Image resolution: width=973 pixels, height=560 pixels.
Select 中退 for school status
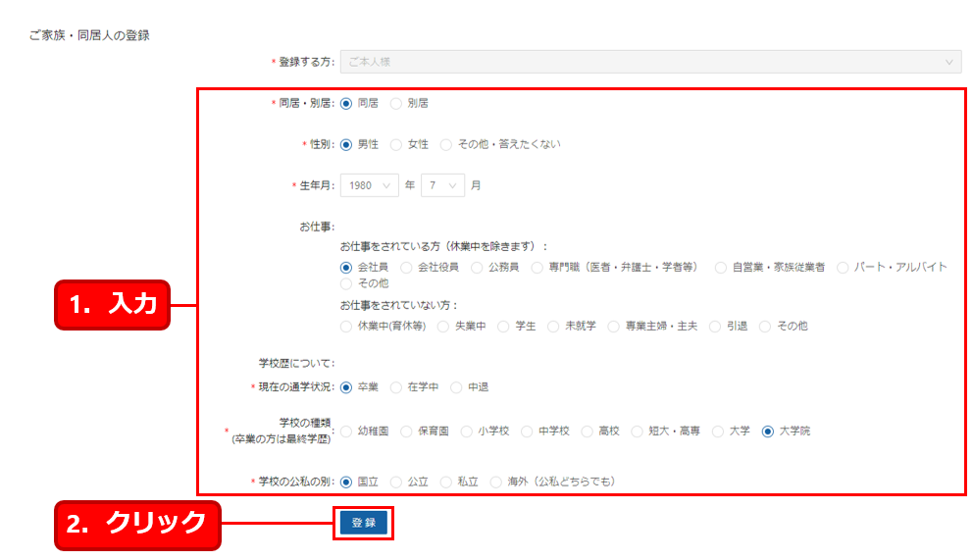tap(456, 387)
